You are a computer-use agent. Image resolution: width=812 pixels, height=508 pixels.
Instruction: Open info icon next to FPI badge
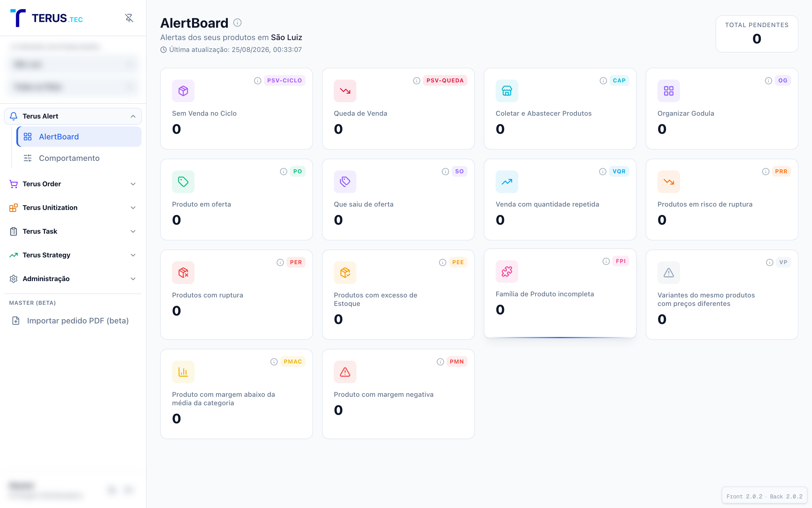(x=606, y=261)
